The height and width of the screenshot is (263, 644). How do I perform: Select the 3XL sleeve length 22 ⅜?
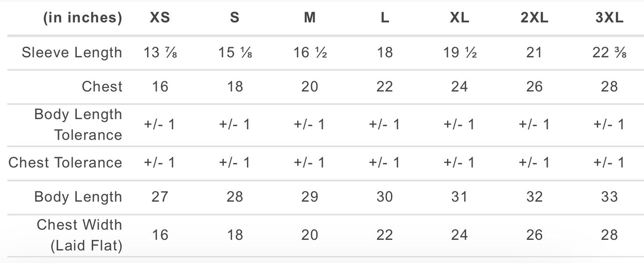(609, 53)
